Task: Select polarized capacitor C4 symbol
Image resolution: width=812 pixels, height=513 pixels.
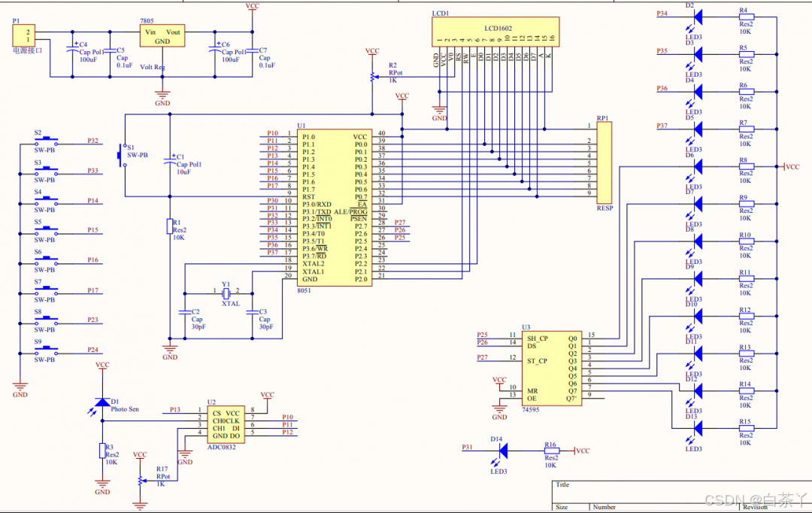Action: click(72, 48)
